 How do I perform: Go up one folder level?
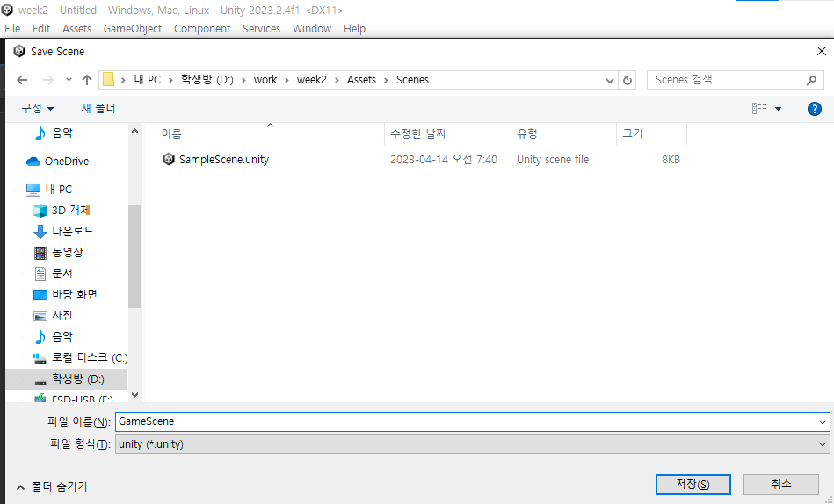tap(87, 80)
